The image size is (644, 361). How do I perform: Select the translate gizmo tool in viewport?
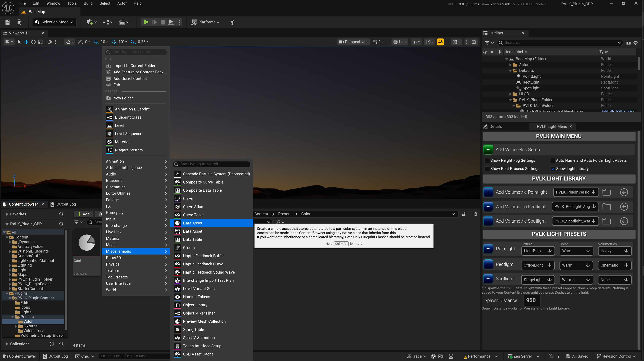tap(26, 42)
